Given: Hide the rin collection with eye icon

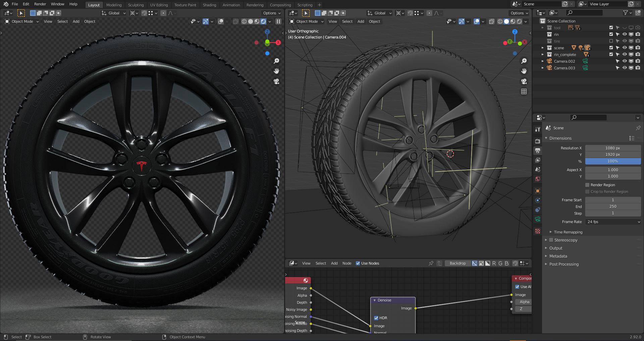Looking at the screenshot, I should 625,35.
